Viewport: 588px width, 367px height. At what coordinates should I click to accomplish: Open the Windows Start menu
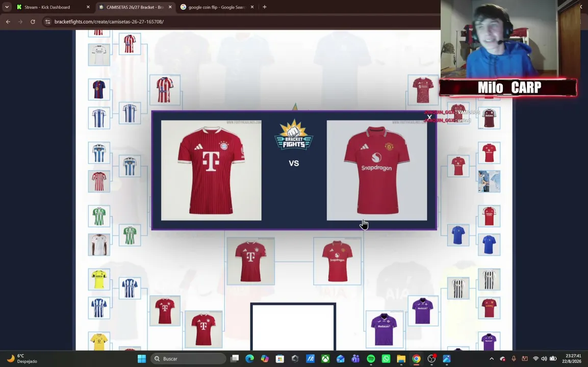[x=142, y=359]
